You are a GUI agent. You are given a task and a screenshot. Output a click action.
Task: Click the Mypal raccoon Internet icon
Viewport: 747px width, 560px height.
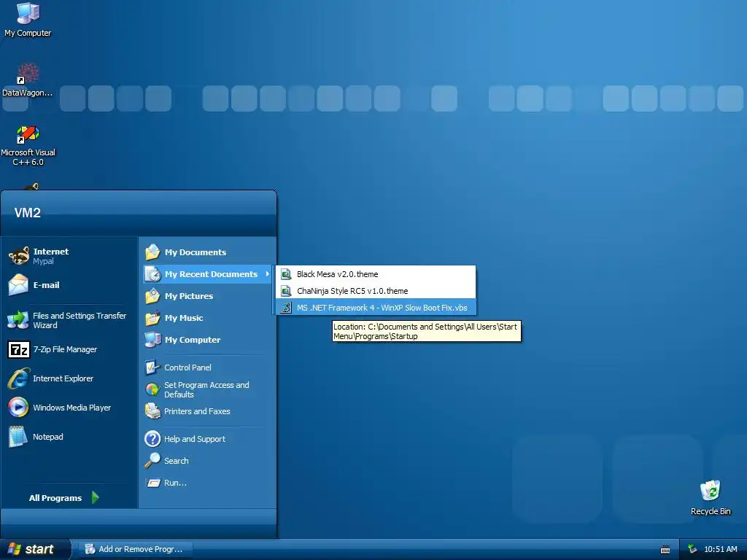[x=18, y=256]
